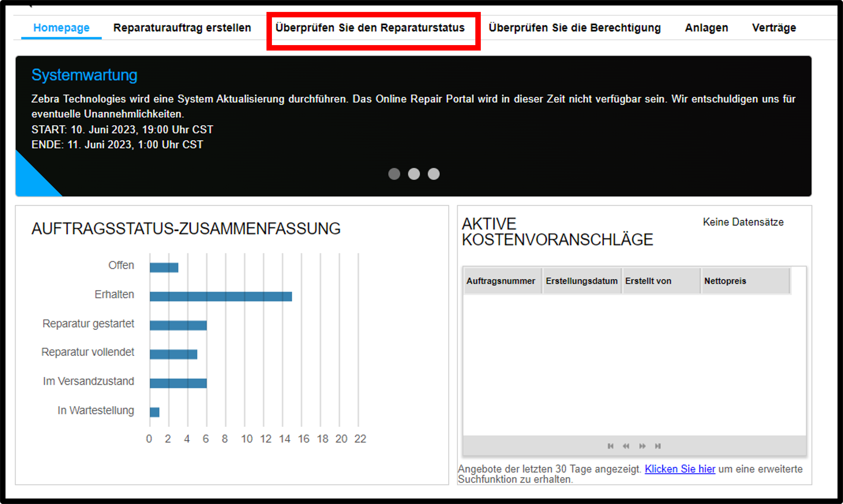
Task: Open Reparaturauftrag erstellen tab
Action: tap(182, 27)
